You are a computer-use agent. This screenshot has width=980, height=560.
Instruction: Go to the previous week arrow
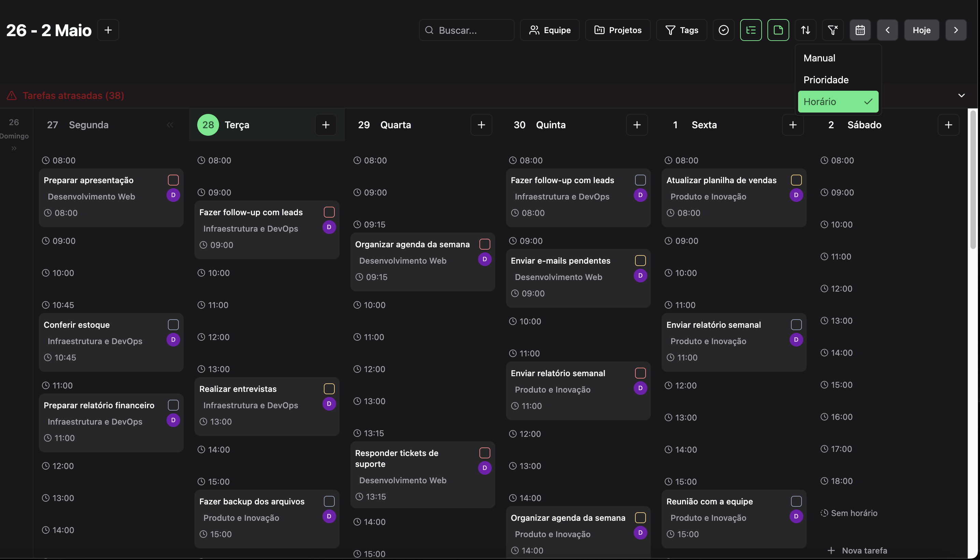887,30
